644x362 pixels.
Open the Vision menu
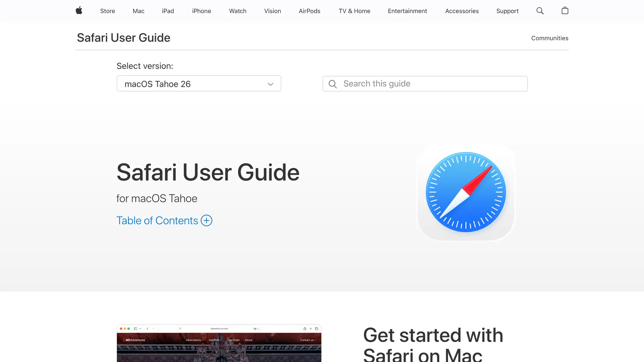[x=273, y=11]
